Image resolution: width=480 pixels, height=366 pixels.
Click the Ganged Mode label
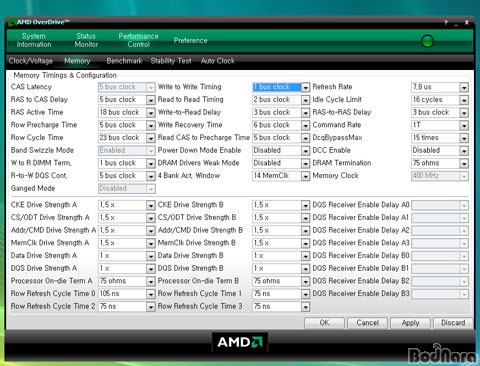point(33,188)
